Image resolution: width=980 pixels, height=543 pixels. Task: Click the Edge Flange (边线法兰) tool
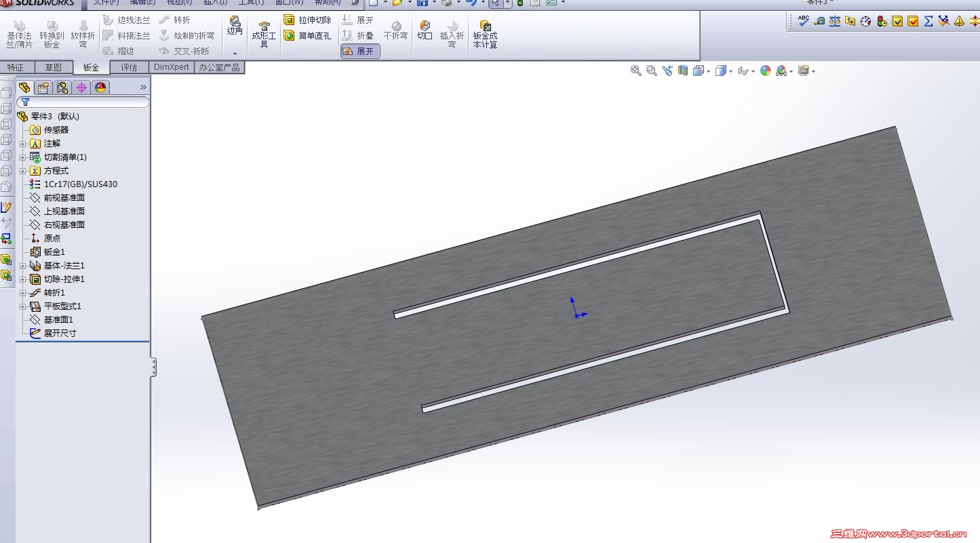(127, 20)
